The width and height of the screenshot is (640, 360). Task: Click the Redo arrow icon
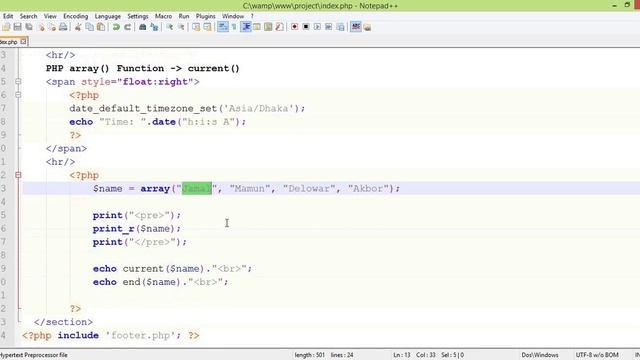click(128, 27)
